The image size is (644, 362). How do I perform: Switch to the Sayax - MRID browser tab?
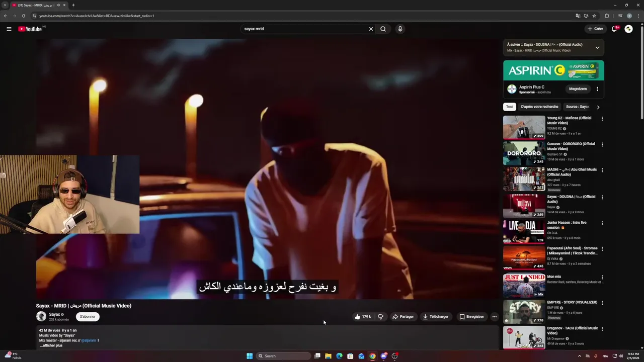click(x=35, y=5)
